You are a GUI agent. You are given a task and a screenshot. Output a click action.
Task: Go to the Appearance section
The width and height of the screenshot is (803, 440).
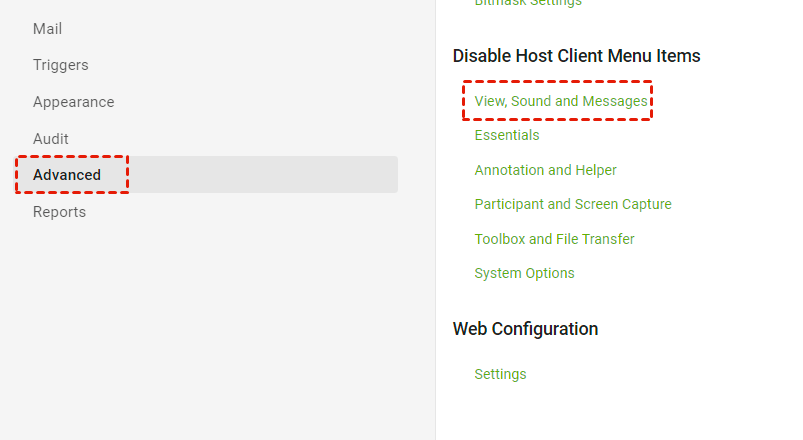click(x=73, y=102)
